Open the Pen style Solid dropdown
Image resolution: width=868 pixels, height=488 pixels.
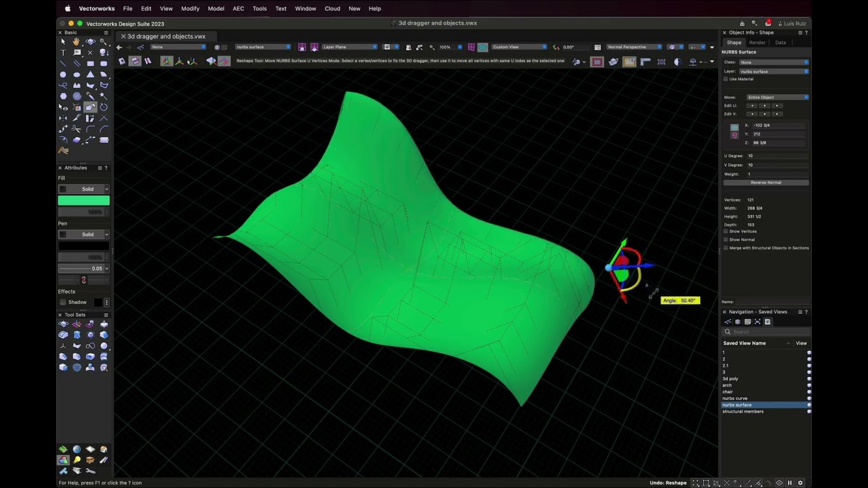[83, 235]
